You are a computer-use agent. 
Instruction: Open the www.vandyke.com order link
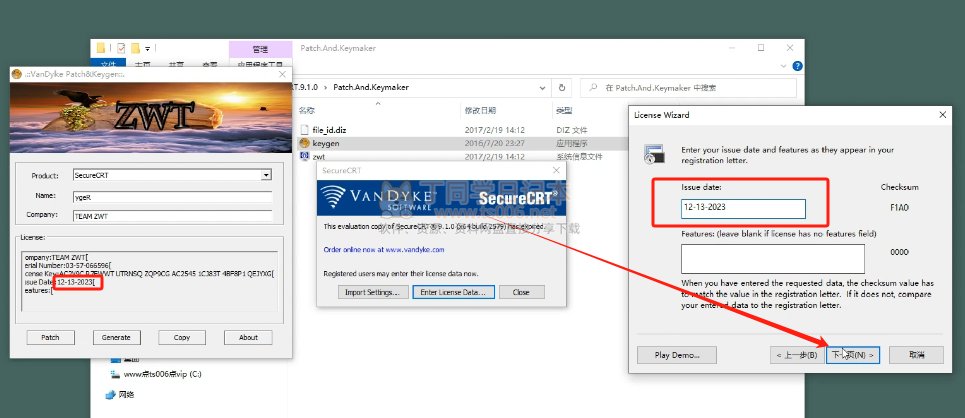click(415, 250)
